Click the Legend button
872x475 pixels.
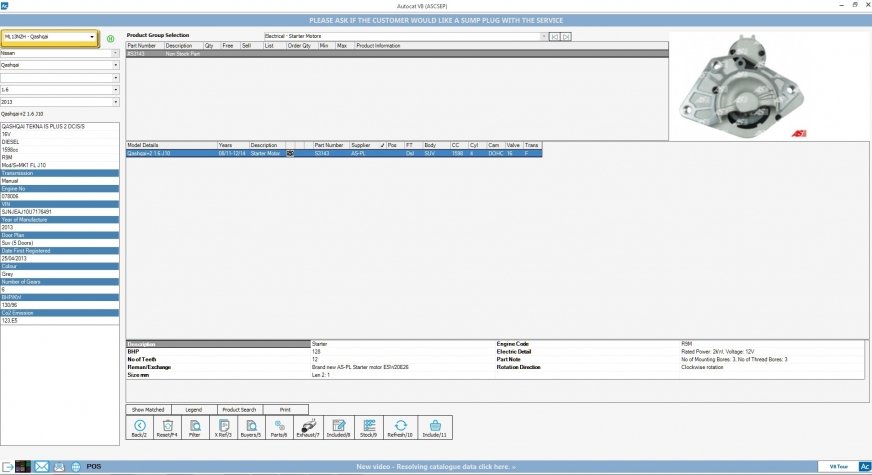tap(194, 410)
